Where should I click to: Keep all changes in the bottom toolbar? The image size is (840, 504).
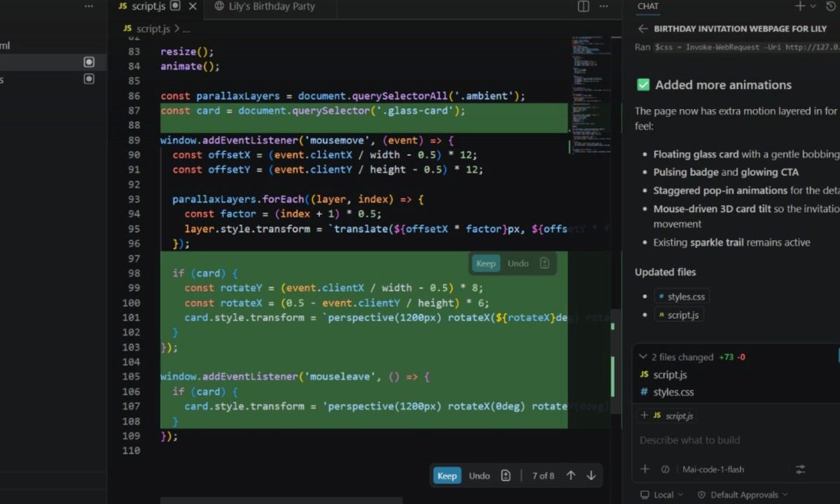pos(447,475)
